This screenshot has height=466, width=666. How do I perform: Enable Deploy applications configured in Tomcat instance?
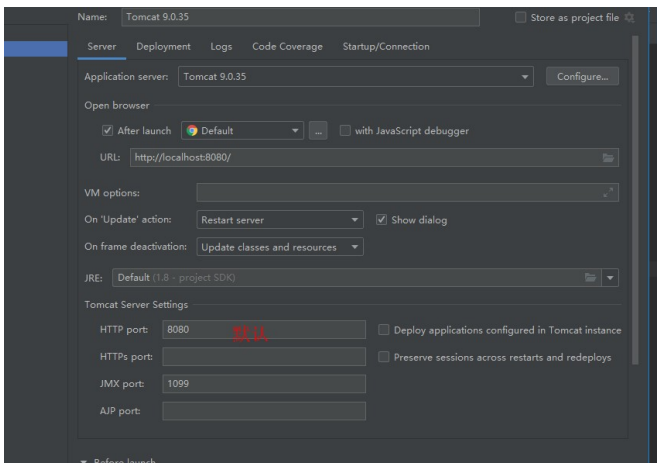click(384, 330)
